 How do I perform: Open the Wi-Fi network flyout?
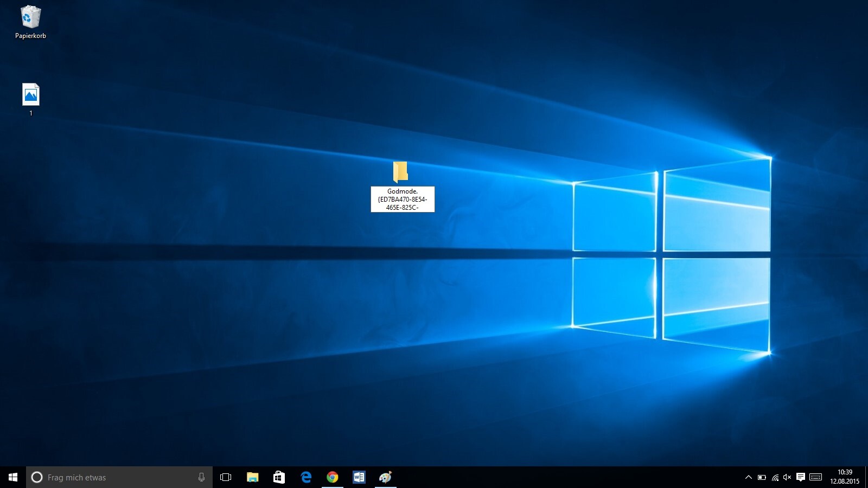[x=775, y=477]
